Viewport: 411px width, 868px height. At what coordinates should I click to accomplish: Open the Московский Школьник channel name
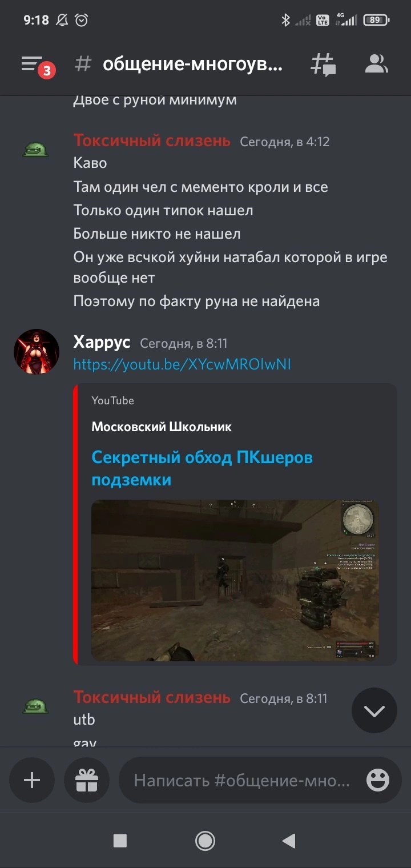point(162,427)
